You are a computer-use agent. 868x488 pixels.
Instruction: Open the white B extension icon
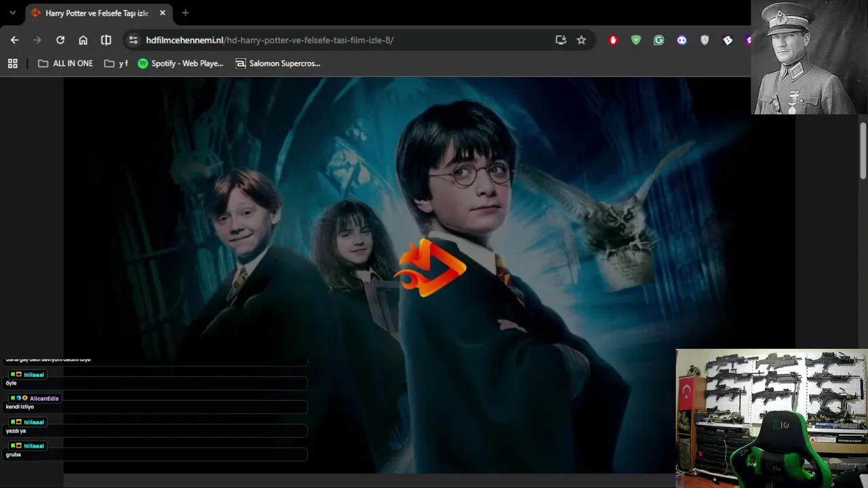point(728,40)
